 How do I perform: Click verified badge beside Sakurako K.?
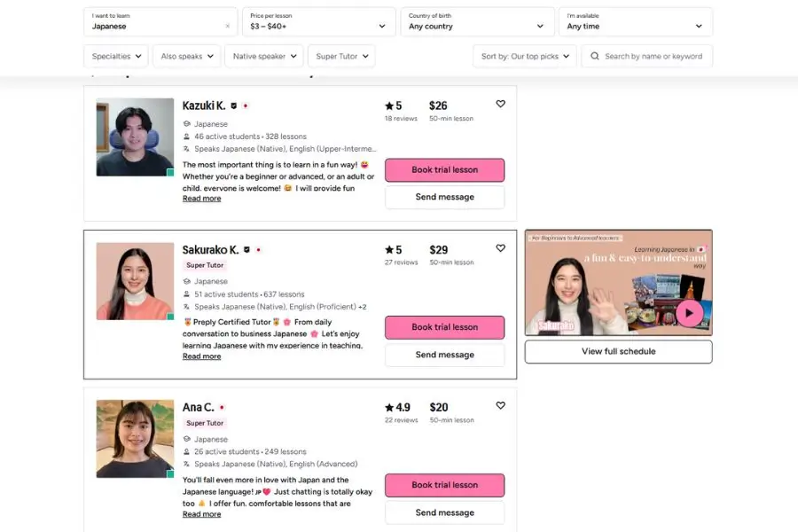tap(246, 250)
